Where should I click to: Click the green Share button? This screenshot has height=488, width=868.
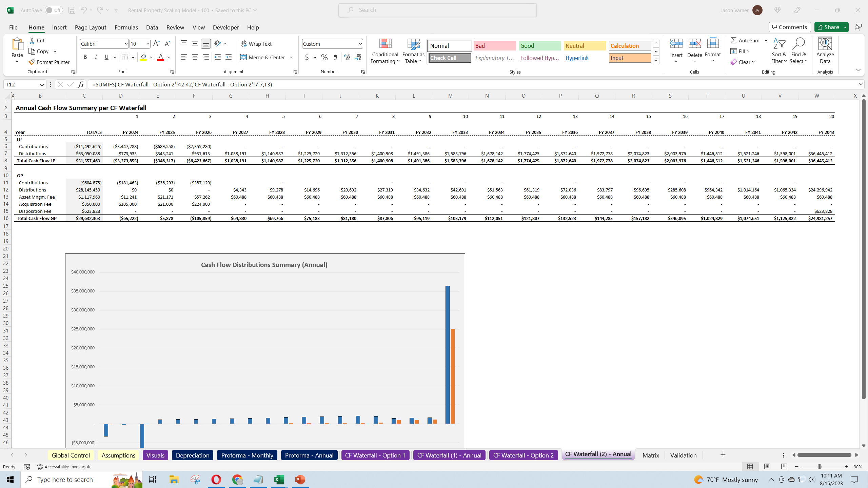(x=828, y=27)
